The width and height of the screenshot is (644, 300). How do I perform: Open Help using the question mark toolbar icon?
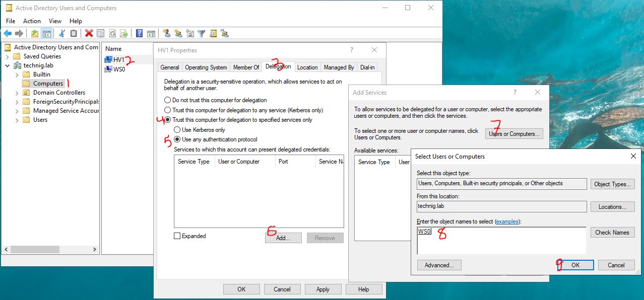pyautogui.click(x=140, y=33)
